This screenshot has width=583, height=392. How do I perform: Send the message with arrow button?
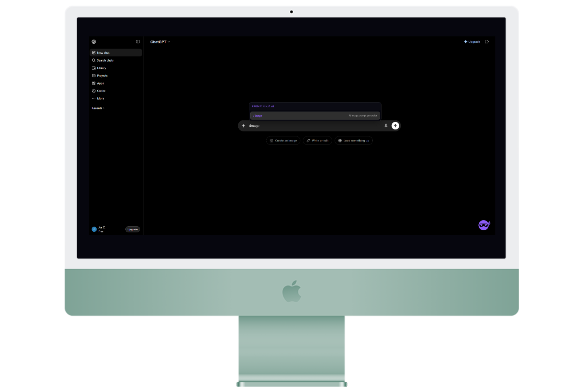(395, 126)
